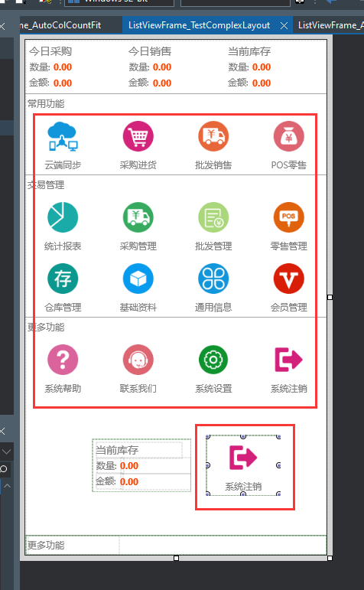This screenshot has height=590, width=364.
Task: Close the ListViewFrame_TestComplexLayout tab
Action: point(284,25)
